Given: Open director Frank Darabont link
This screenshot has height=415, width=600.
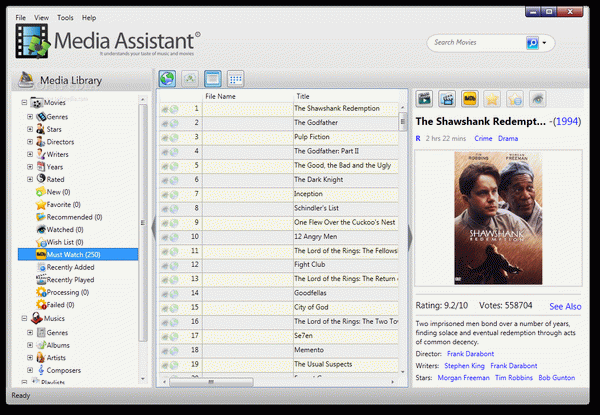Looking at the screenshot, I should coord(470,354).
